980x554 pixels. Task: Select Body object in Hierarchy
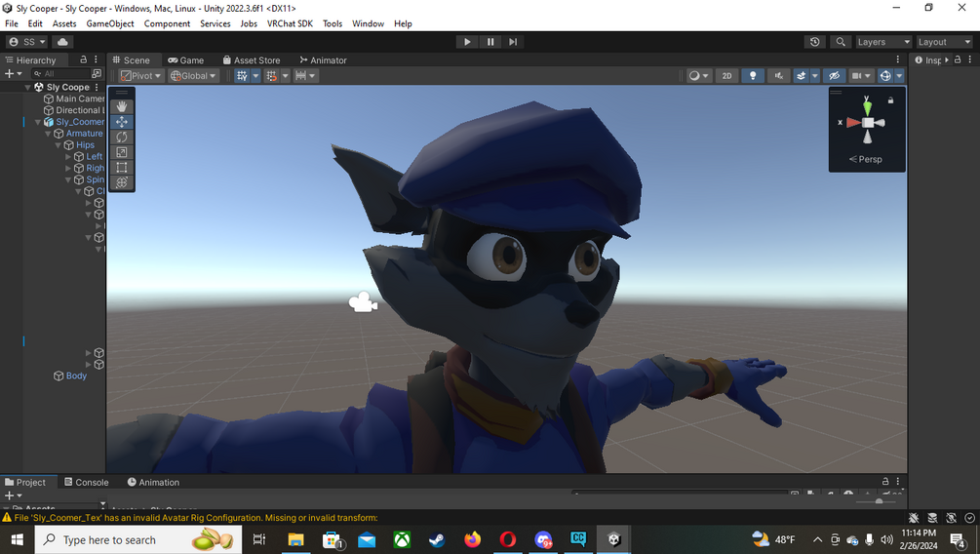click(x=70, y=376)
